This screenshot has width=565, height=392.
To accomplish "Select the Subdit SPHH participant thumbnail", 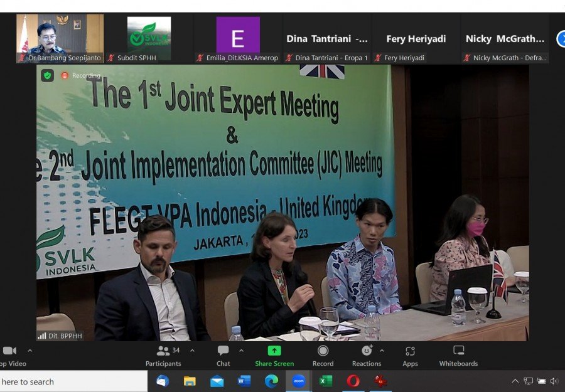I will 149,38.
